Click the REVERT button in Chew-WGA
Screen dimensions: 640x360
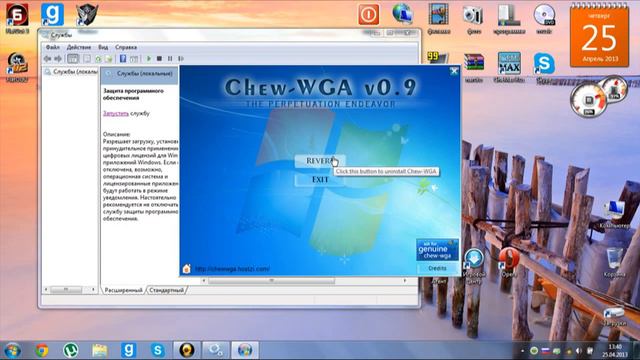pos(320,161)
